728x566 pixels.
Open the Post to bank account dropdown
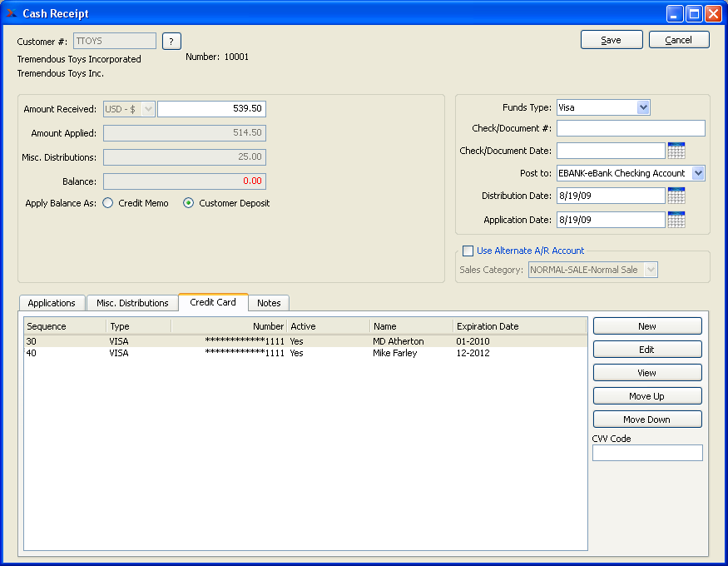[x=697, y=173]
